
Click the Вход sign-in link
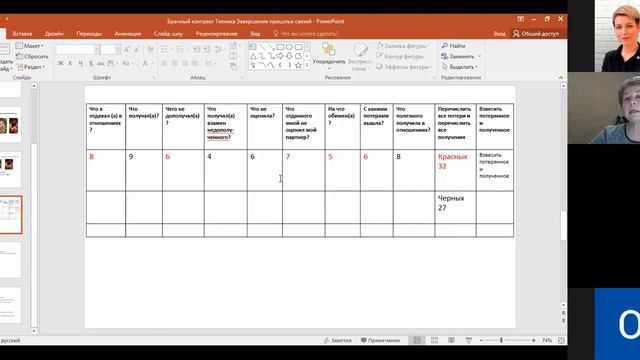[500, 33]
